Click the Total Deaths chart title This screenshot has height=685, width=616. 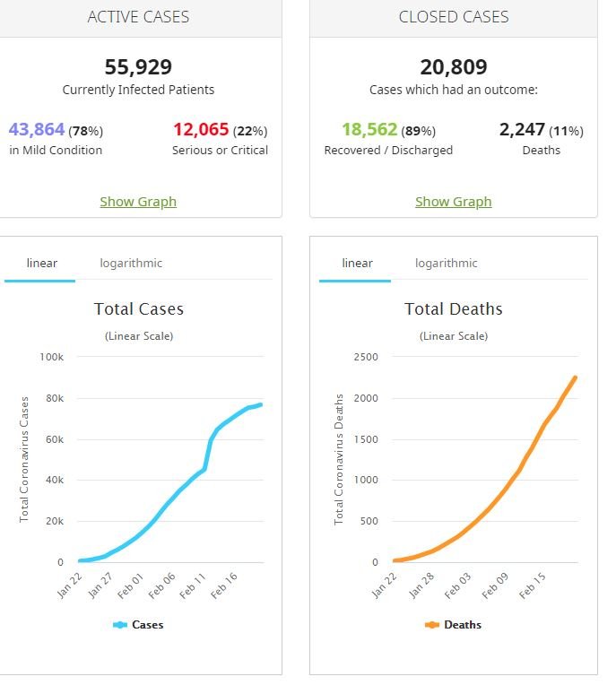[453, 309]
